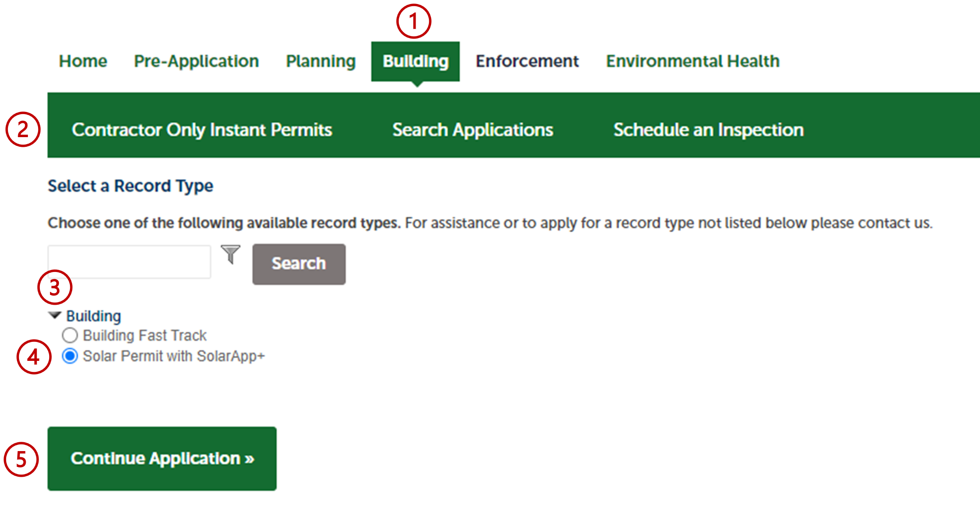This screenshot has height=509, width=980.
Task: Navigate to Environmental Health tab
Action: click(692, 61)
